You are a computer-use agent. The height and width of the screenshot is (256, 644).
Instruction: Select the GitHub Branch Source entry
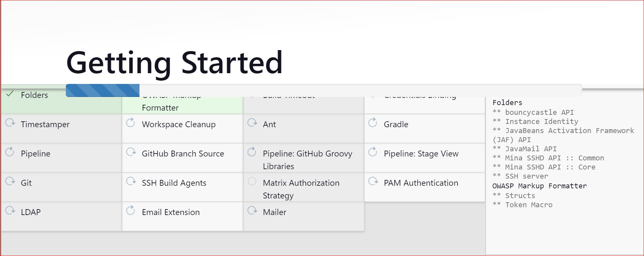point(183,154)
